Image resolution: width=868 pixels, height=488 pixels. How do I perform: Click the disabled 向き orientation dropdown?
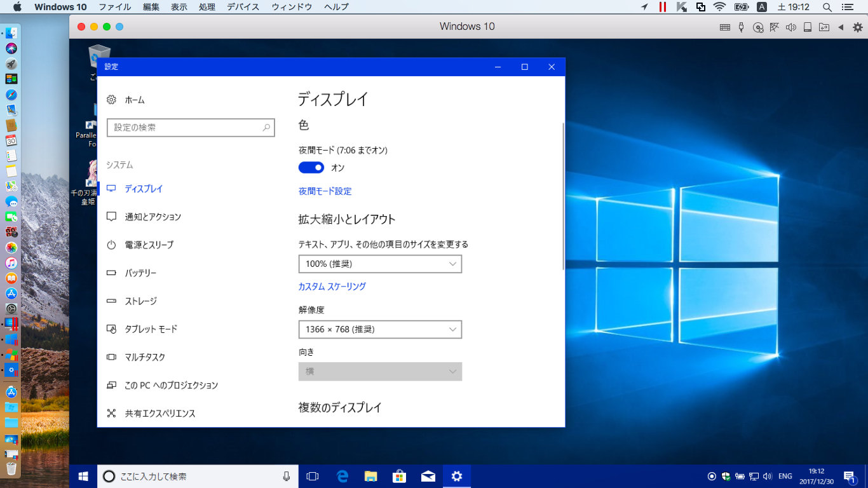380,371
